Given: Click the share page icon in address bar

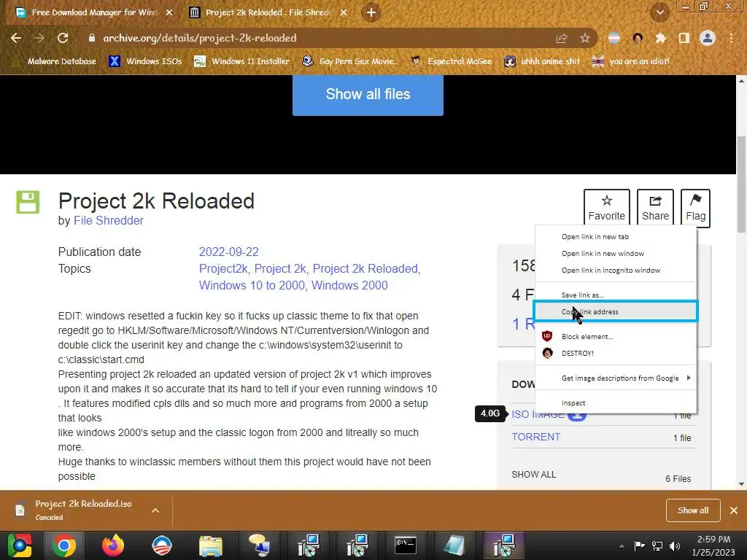Looking at the screenshot, I should coord(562,38).
